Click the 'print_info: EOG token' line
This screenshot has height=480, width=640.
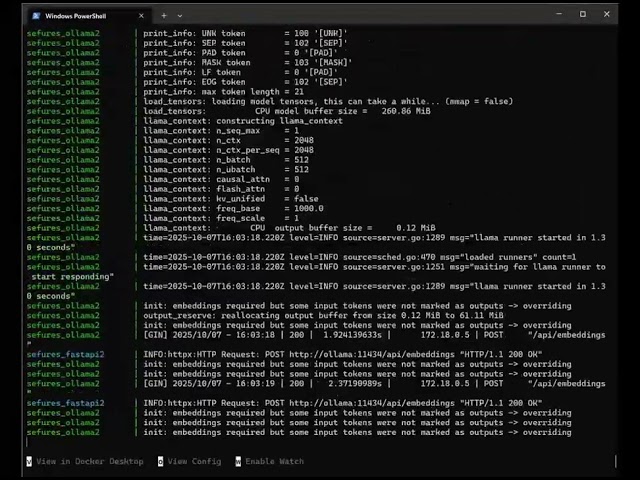(245, 82)
